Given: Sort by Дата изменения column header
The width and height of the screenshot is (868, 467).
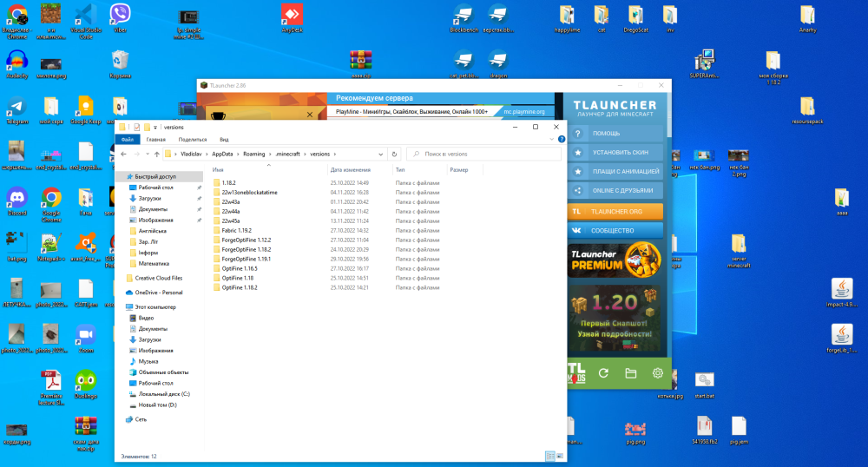Looking at the screenshot, I should tap(350, 170).
